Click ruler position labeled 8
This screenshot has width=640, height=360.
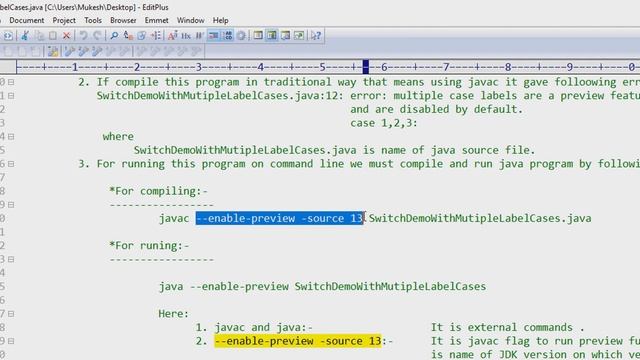[508, 67]
